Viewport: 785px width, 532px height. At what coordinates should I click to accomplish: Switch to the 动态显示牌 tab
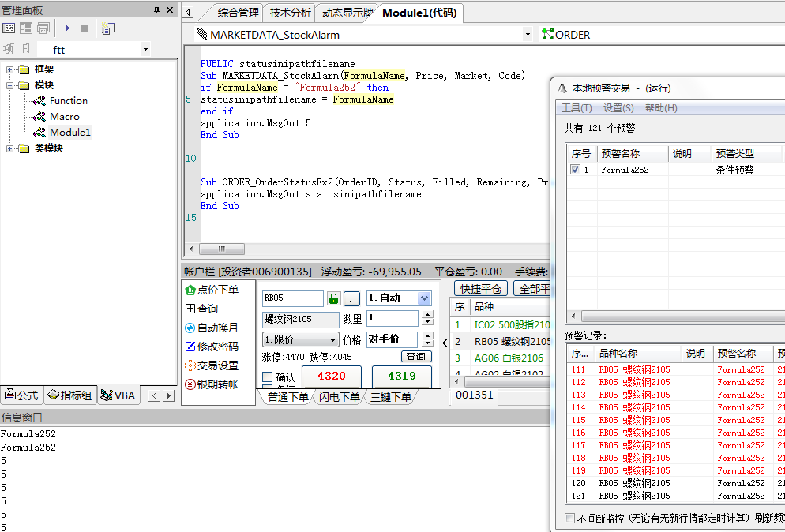coord(347,13)
